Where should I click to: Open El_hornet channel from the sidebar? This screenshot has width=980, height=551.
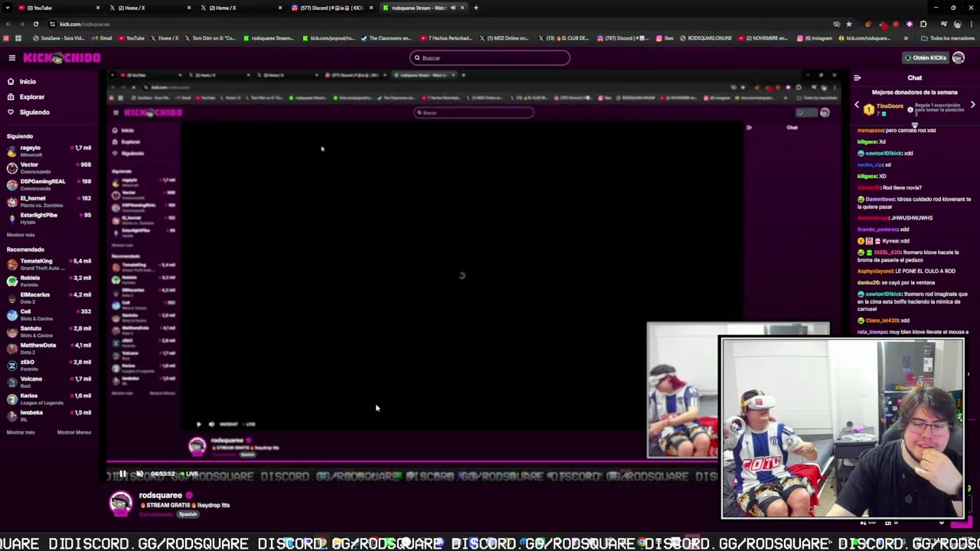pyautogui.click(x=49, y=201)
